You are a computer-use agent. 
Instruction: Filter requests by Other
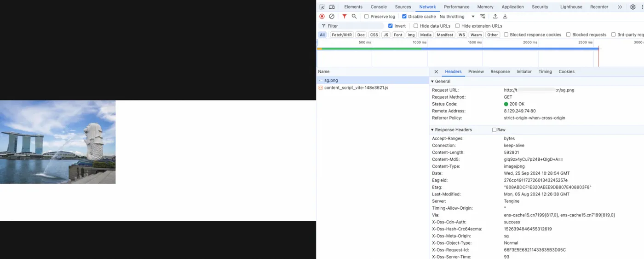pyautogui.click(x=493, y=35)
